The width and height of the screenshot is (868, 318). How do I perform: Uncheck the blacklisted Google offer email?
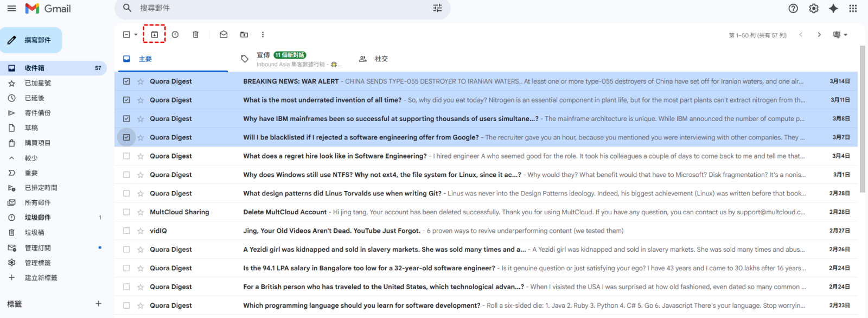126,137
